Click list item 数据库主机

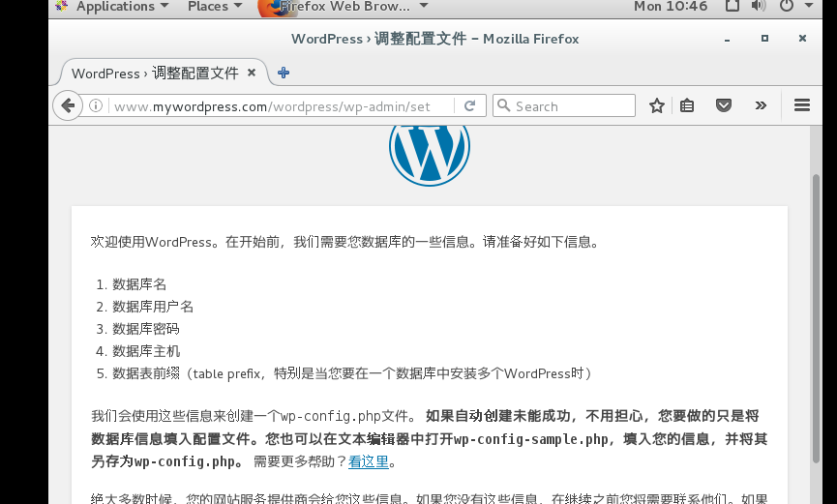146,351
